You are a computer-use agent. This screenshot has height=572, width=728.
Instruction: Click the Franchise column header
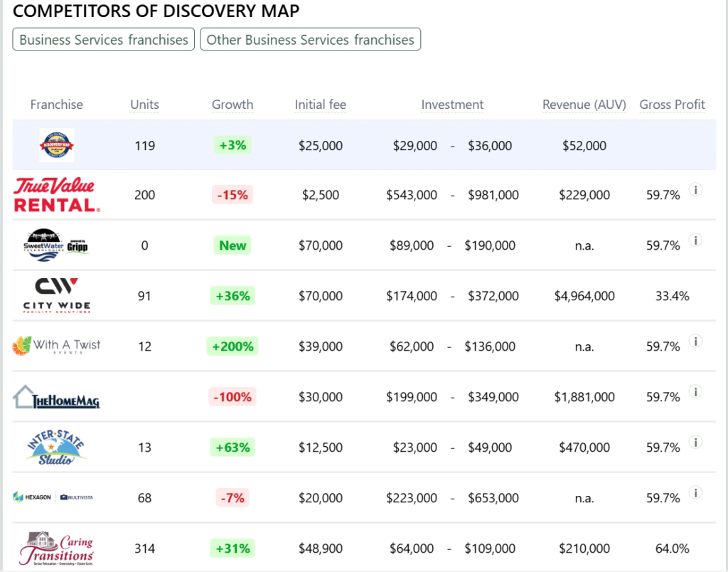pyautogui.click(x=56, y=105)
